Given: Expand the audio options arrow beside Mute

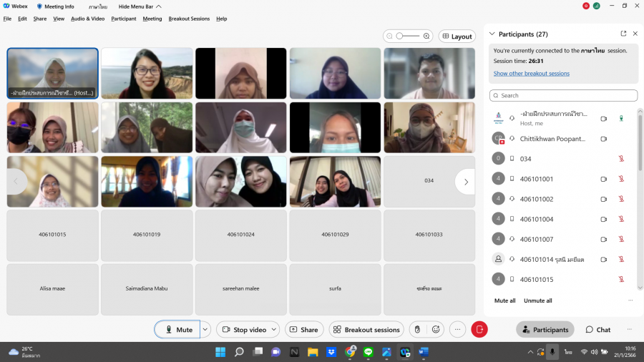Looking at the screenshot, I should click(205, 330).
